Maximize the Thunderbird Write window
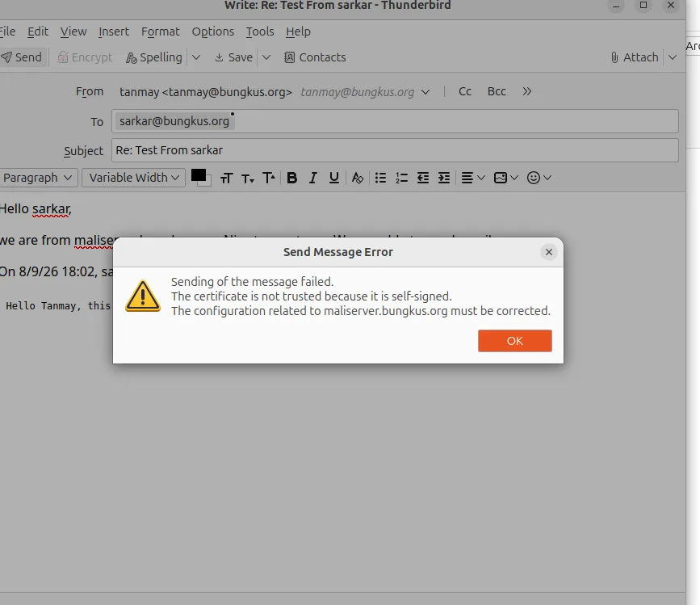The height and width of the screenshot is (605, 700). [643, 6]
